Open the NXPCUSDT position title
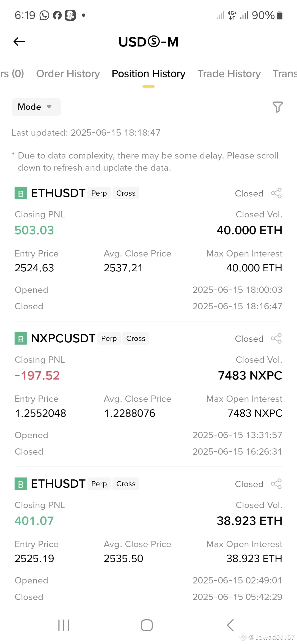Viewport: 297px width, 644px height. coord(63,339)
